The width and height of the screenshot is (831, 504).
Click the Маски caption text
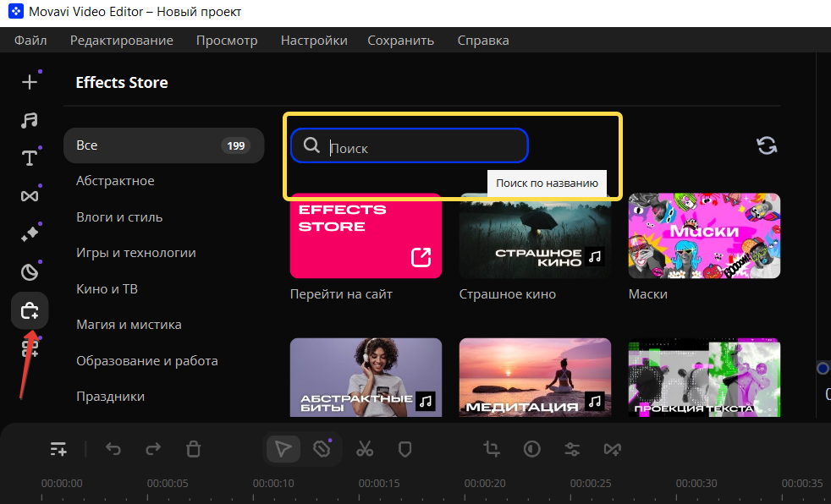point(647,293)
